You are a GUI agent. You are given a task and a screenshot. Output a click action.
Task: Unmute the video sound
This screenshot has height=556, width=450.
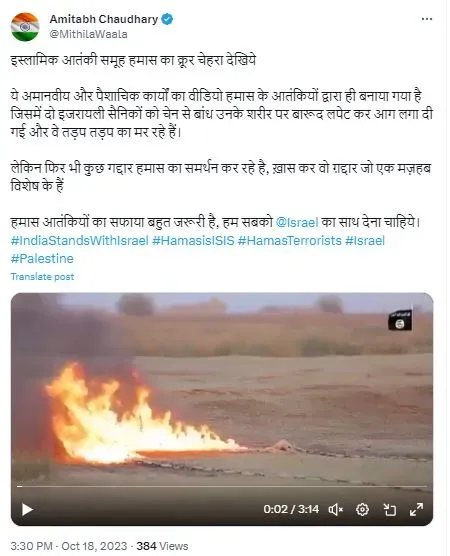[335, 510]
